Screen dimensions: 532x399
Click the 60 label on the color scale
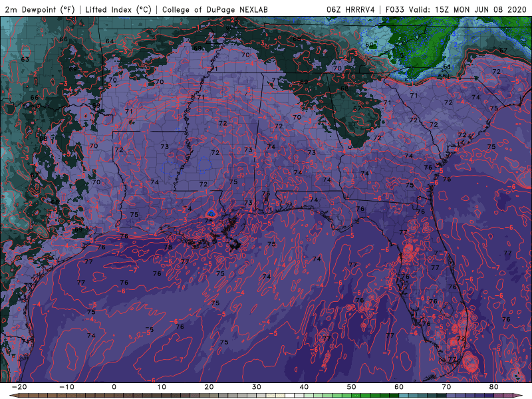pos(399,387)
